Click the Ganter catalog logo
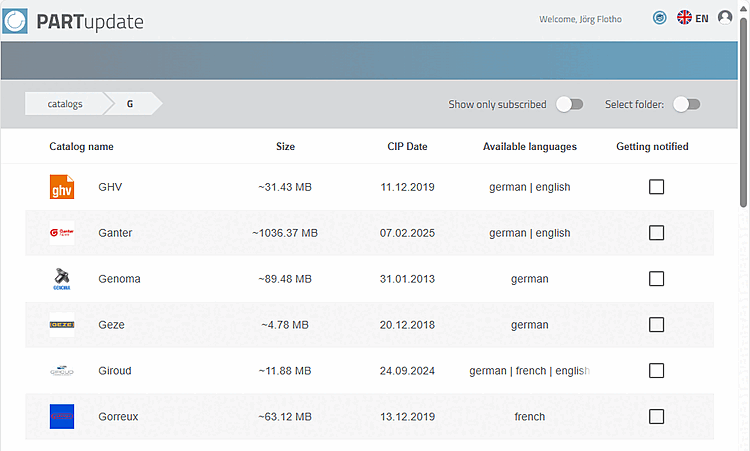The height and width of the screenshot is (451, 750). point(62,233)
